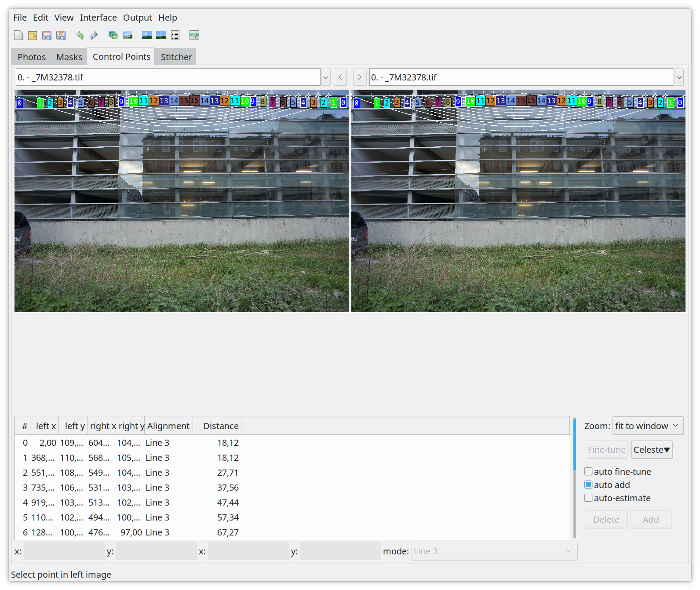Click the last toolbar panorama icon
Viewport: 700px width, 590px height.
[194, 35]
